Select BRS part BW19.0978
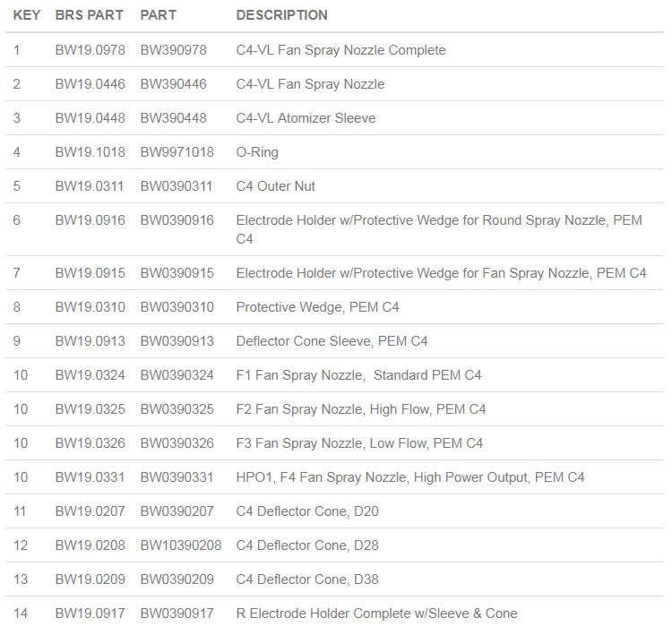Image resolution: width=672 pixels, height=635 pixels. pos(90,50)
